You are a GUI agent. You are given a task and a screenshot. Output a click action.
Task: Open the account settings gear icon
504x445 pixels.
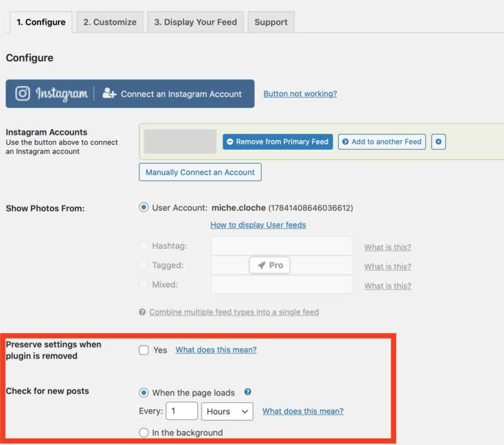pyautogui.click(x=438, y=142)
